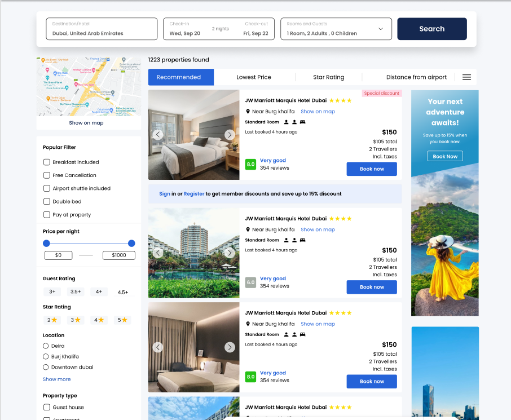Click minimum price slider handle
The image size is (511, 420).
coord(46,244)
